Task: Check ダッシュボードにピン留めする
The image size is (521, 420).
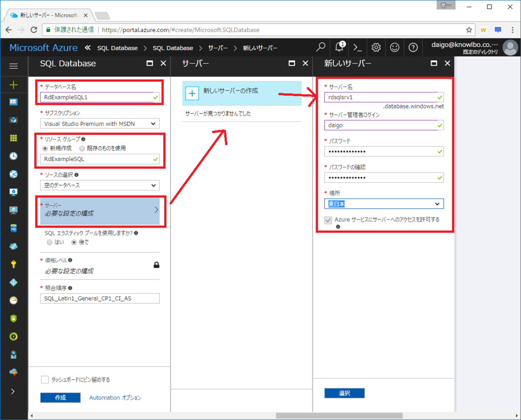Action: (x=45, y=379)
